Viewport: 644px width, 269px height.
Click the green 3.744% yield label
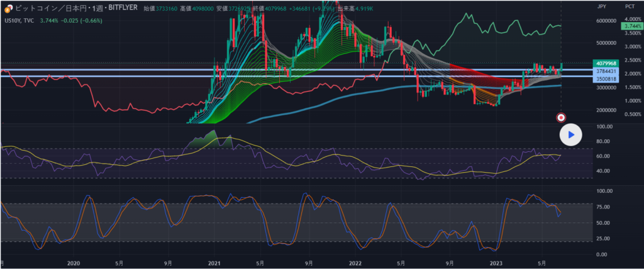[630, 26]
